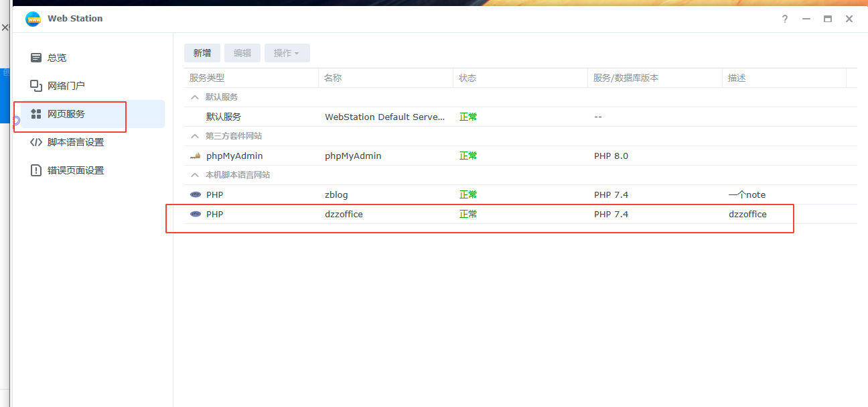Collapse the 本机脚本语言网站 group
The height and width of the screenshot is (407, 868).
point(195,175)
